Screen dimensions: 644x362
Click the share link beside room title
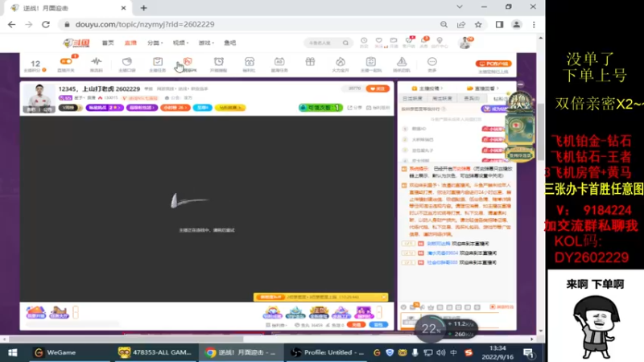point(355,108)
